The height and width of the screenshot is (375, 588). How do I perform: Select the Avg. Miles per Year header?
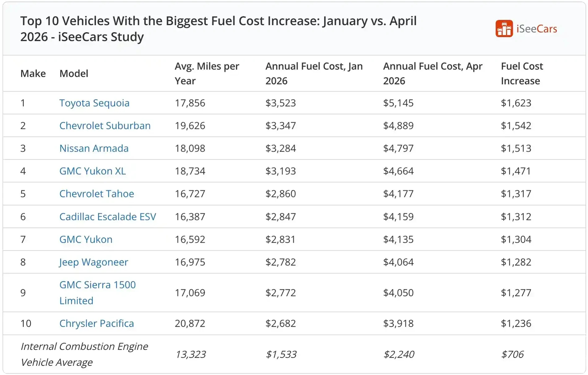click(x=207, y=73)
